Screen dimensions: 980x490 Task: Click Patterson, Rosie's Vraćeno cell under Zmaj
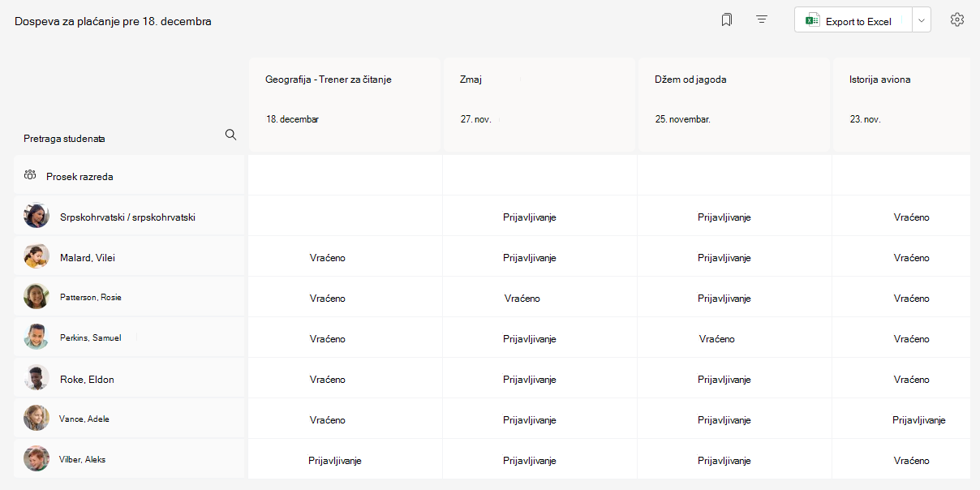(522, 298)
